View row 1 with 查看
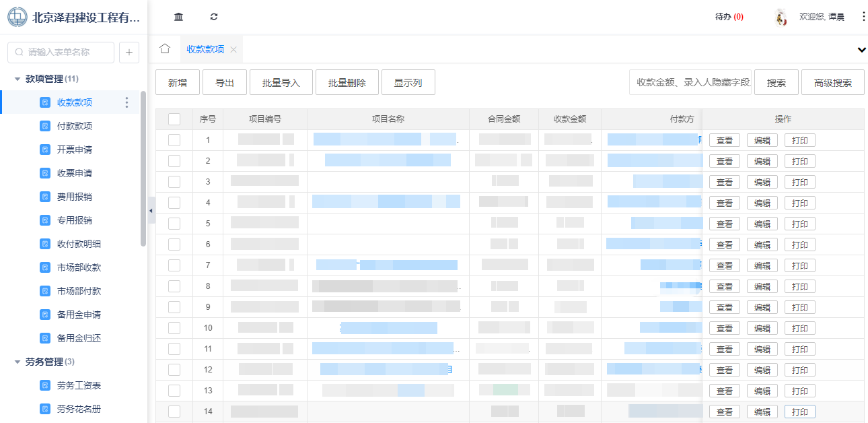Viewport: 868px width, 423px height. [x=725, y=140]
